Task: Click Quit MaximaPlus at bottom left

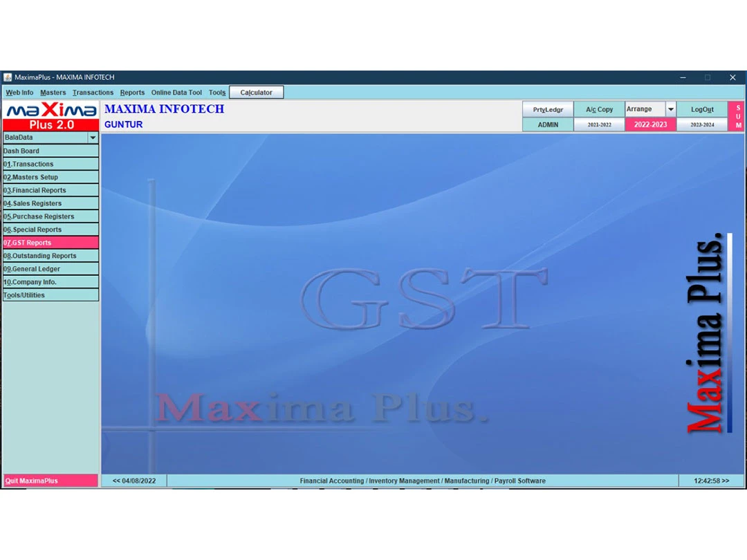Action: coord(50,480)
